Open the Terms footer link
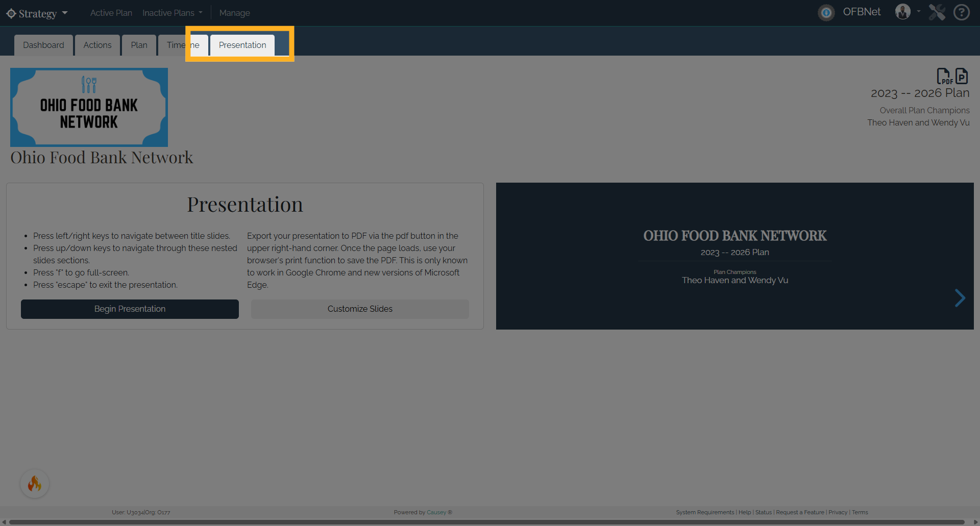 pos(860,512)
